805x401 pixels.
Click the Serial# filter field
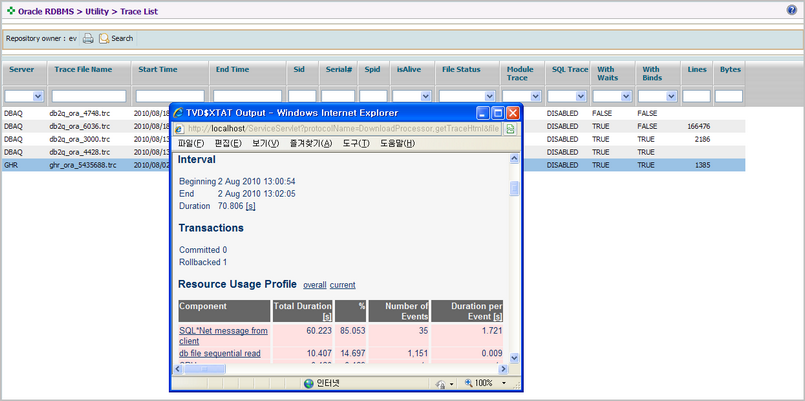coord(338,97)
